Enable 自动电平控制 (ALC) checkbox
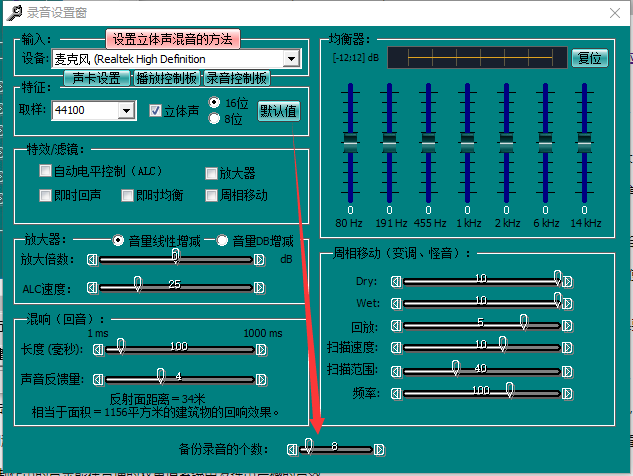 [45, 171]
